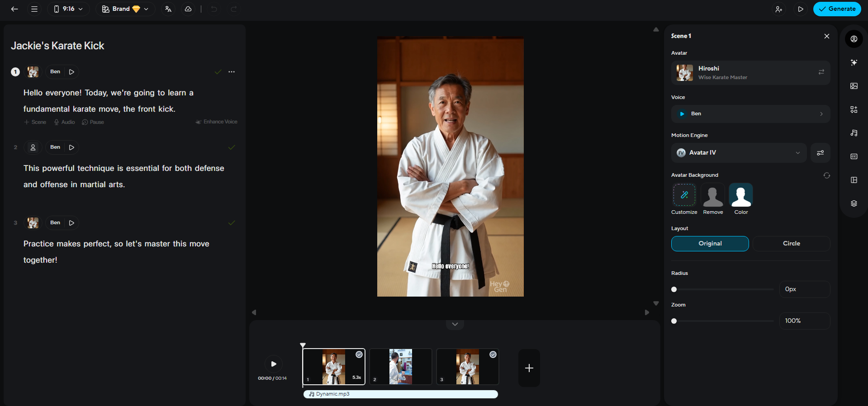The height and width of the screenshot is (406, 868).
Task: Click Enhance Voice for scene 1
Action: [x=216, y=122]
